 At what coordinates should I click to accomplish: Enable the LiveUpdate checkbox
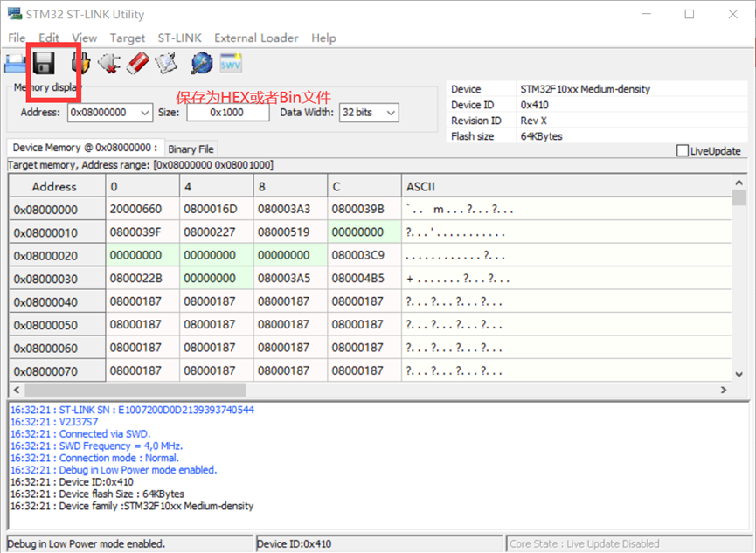683,151
